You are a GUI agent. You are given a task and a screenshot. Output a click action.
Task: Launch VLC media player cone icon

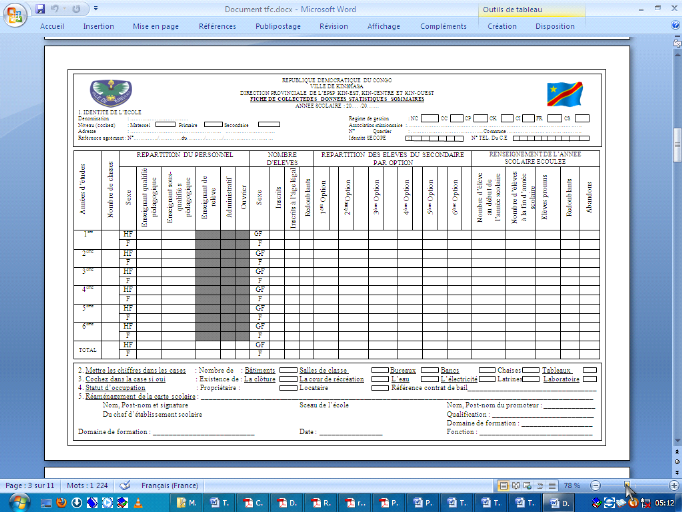(x=138, y=503)
